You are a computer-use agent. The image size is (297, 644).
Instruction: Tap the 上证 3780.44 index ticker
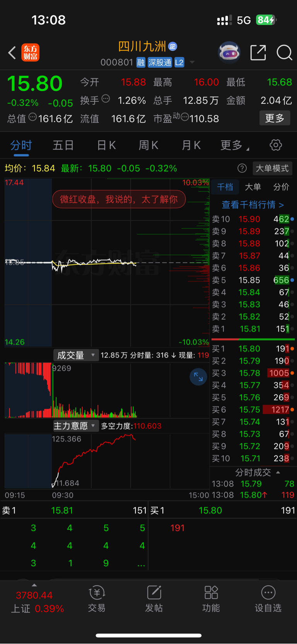pos(38,602)
